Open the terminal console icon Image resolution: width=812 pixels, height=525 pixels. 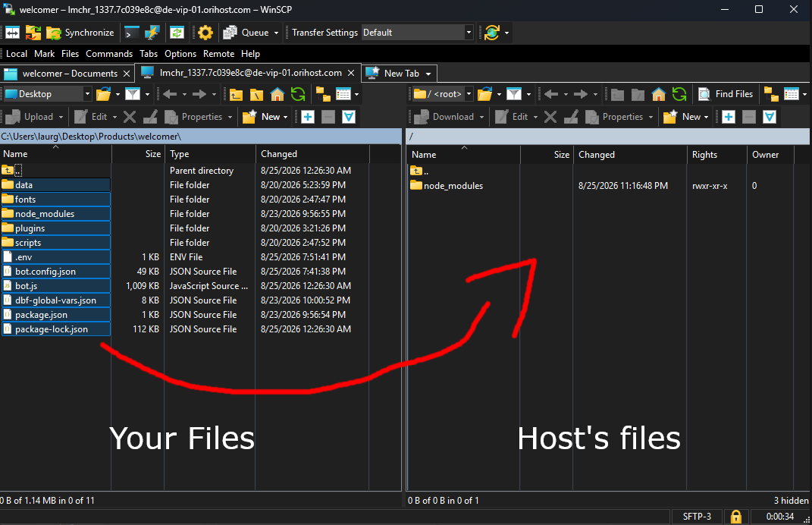(131, 33)
